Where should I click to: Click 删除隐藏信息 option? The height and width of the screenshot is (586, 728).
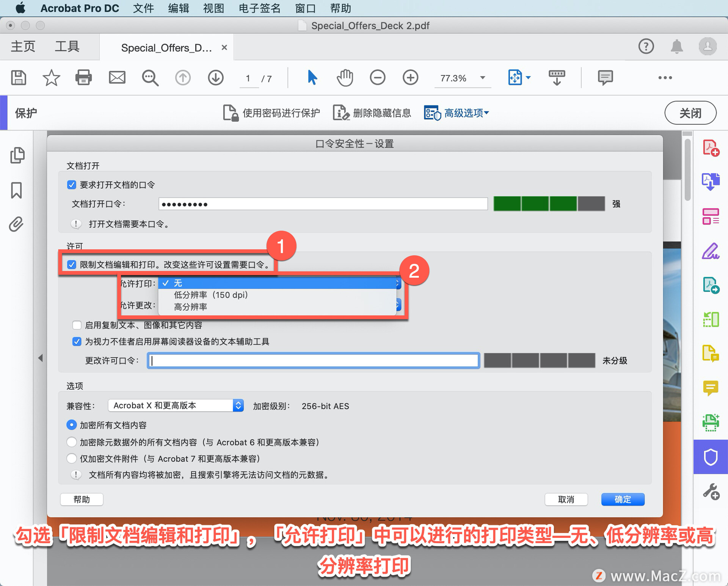pyautogui.click(x=372, y=113)
